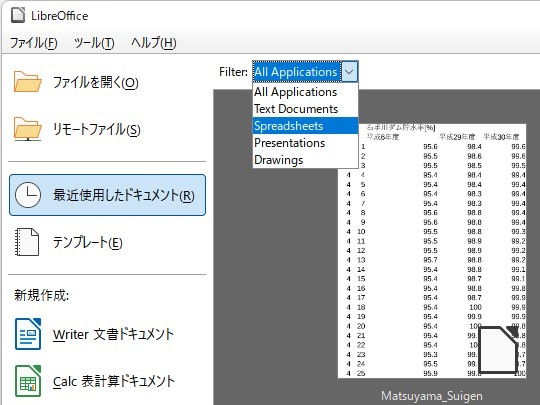Choose All Applications in the dropdown list
540x405 pixels.
[x=305, y=92]
